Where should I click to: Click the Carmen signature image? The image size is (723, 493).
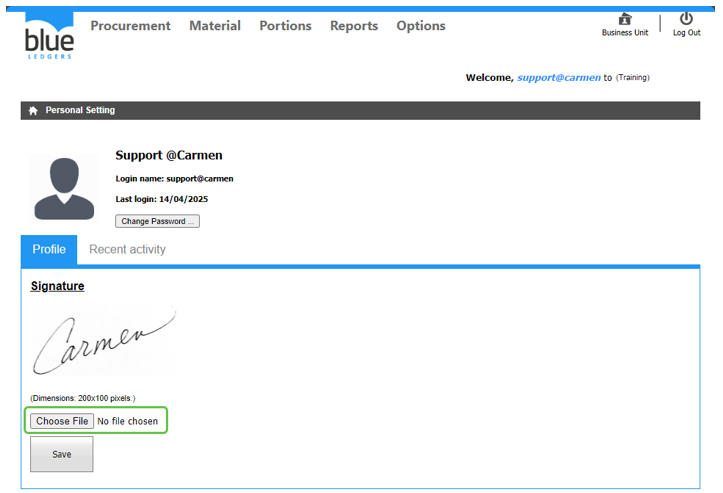coord(104,342)
